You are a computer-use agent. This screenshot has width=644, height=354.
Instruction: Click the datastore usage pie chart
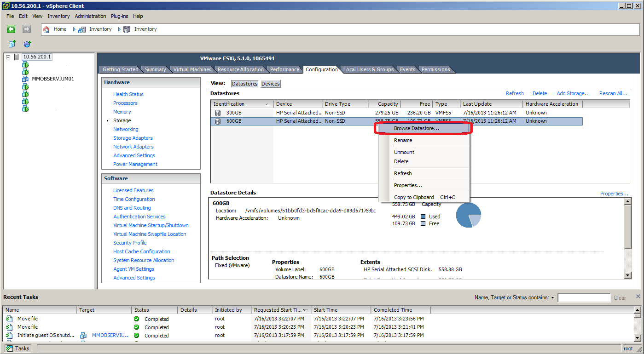pos(469,215)
